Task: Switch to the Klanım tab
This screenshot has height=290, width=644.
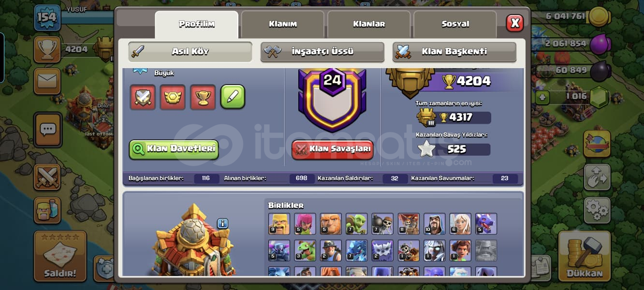Action: pos(283,24)
